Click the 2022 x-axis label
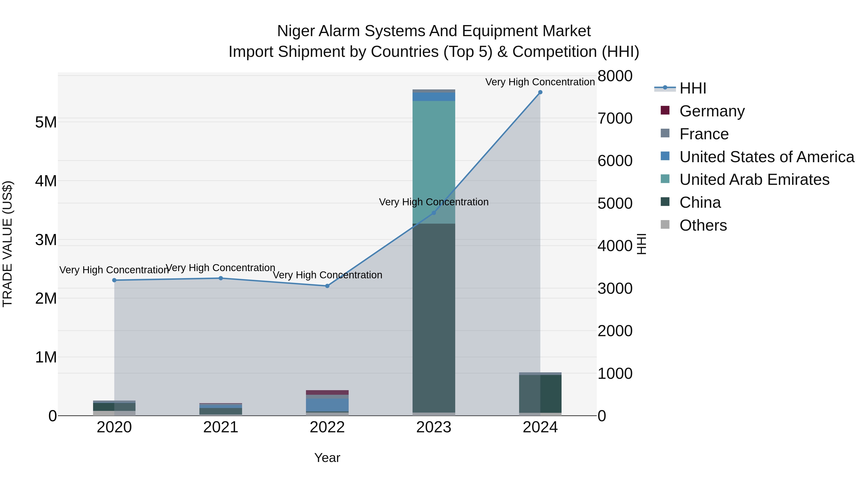Screen dimensions: 868x488 [327, 427]
